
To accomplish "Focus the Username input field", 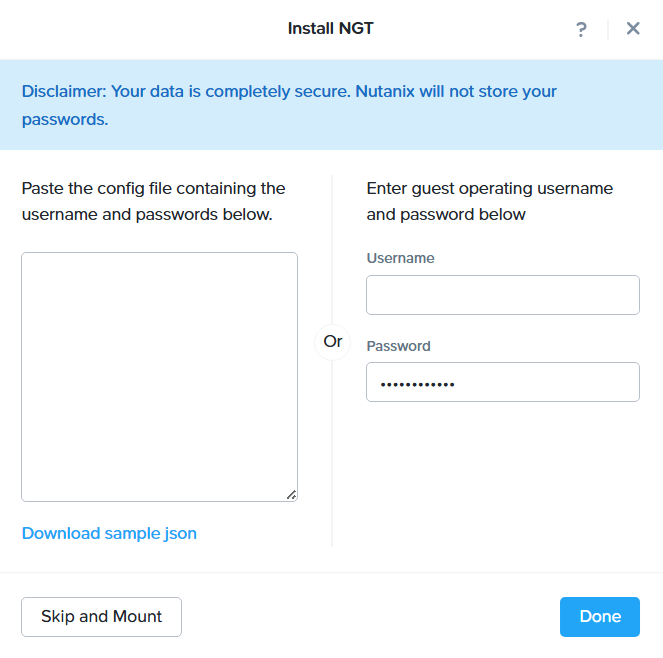I will [x=502, y=295].
